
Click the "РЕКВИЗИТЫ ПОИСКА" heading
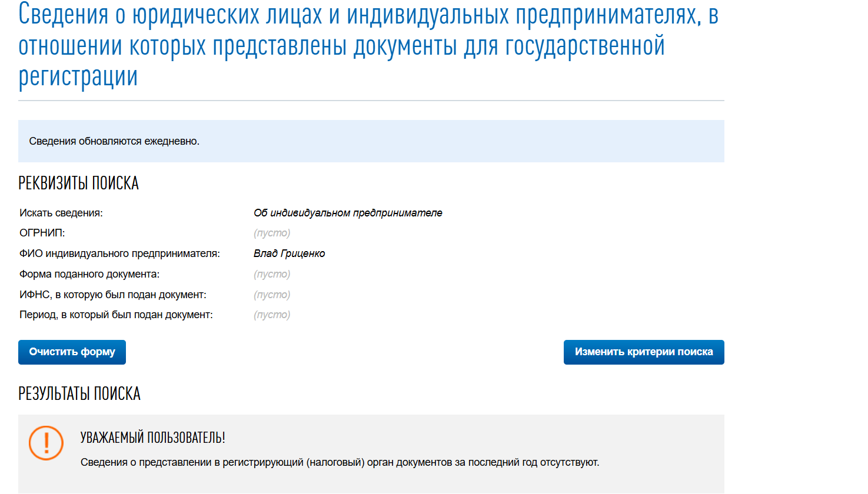(78, 183)
